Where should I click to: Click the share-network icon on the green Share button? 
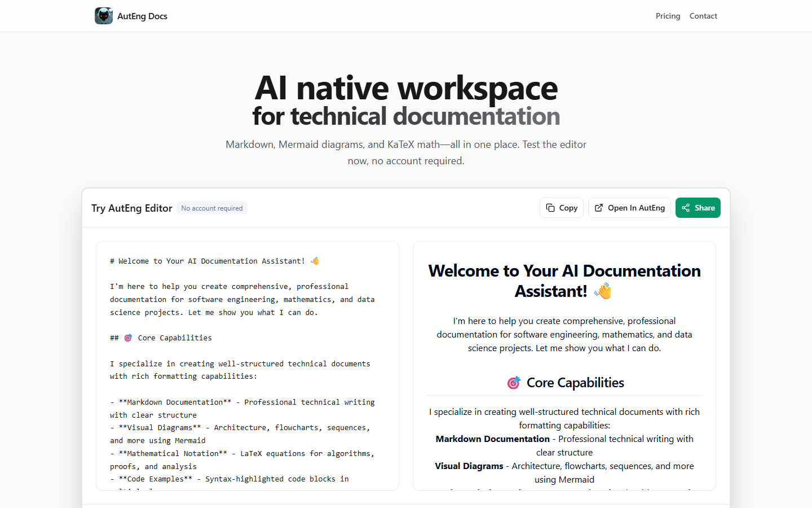point(685,208)
